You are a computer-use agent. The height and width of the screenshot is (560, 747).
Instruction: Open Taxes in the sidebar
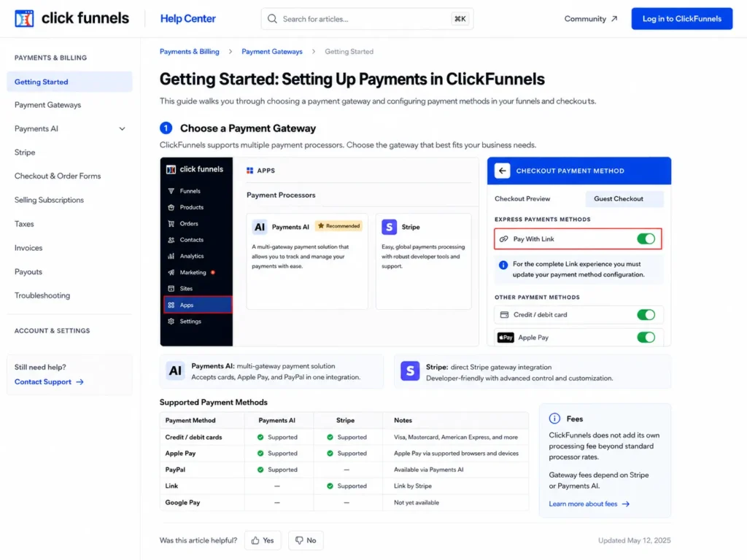[24, 224]
